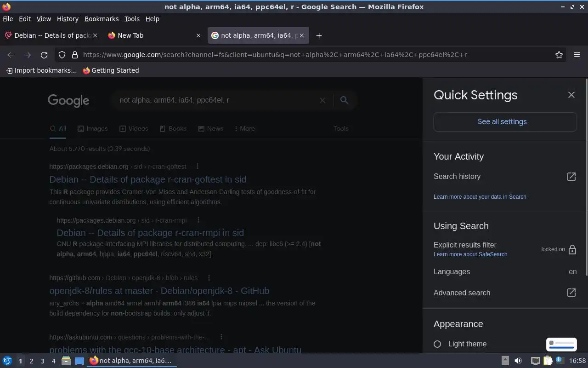Open Languages setting row
Viewport: 588px width, 368px height.
coord(505,271)
